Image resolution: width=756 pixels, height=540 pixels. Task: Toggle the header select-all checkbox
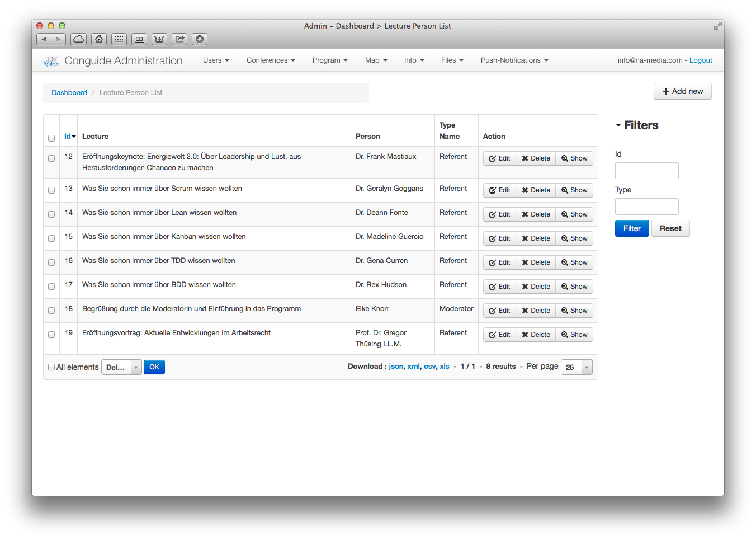51,138
